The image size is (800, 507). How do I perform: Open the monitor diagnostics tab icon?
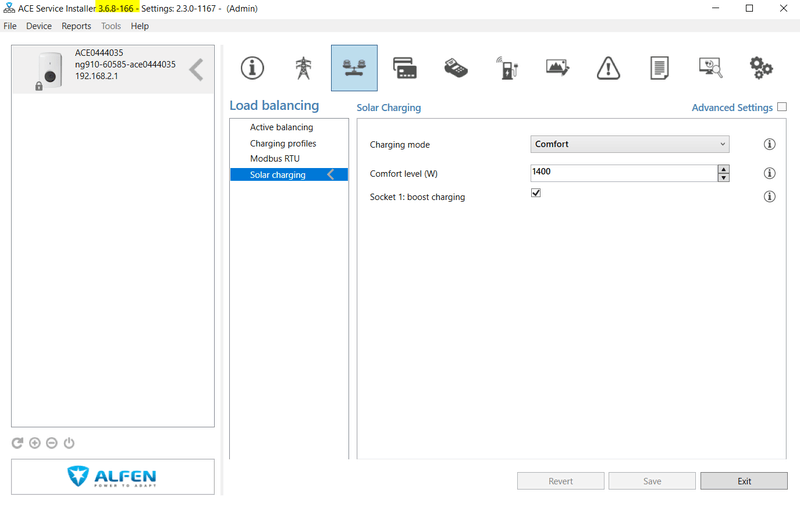click(710, 67)
